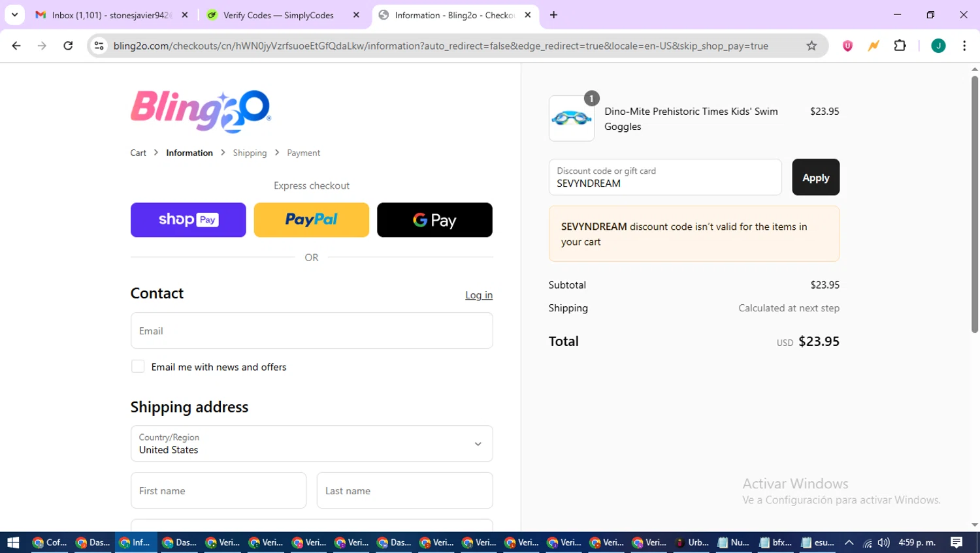Open a new browser tab
The image size is (980, 553).
(554, 15)
